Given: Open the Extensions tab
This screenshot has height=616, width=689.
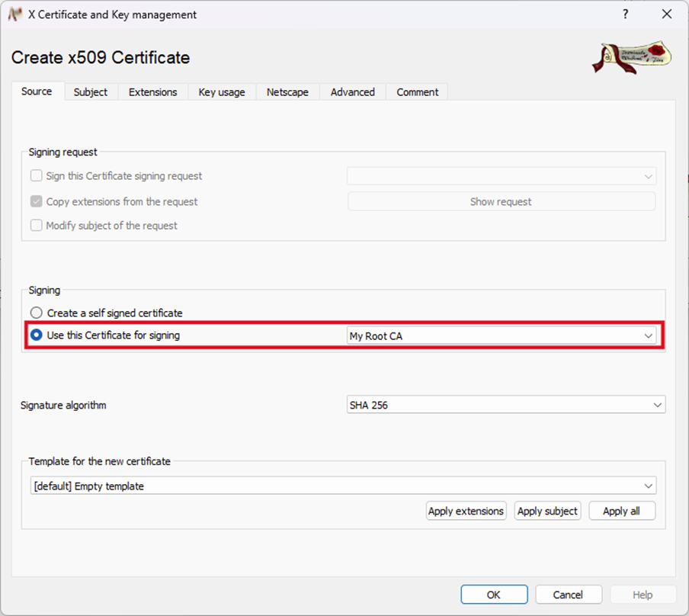Looking at the screenshot, I should 152,92.
